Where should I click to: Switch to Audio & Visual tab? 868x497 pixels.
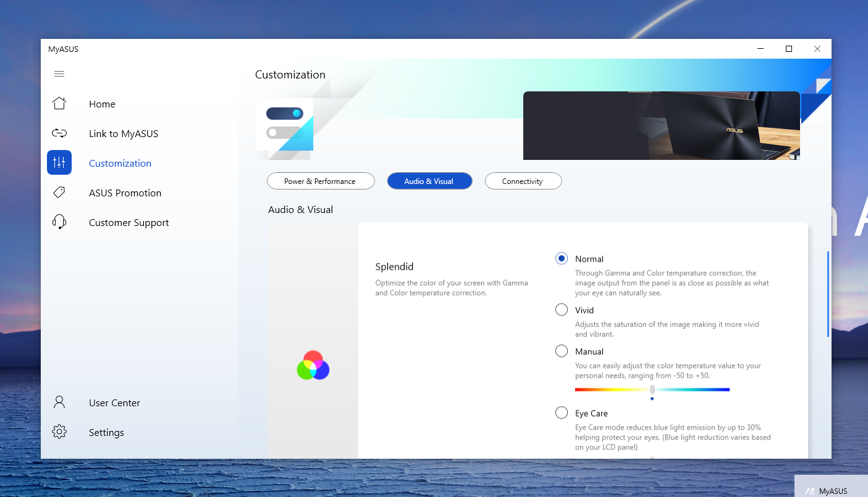click(x=429, y=181)
